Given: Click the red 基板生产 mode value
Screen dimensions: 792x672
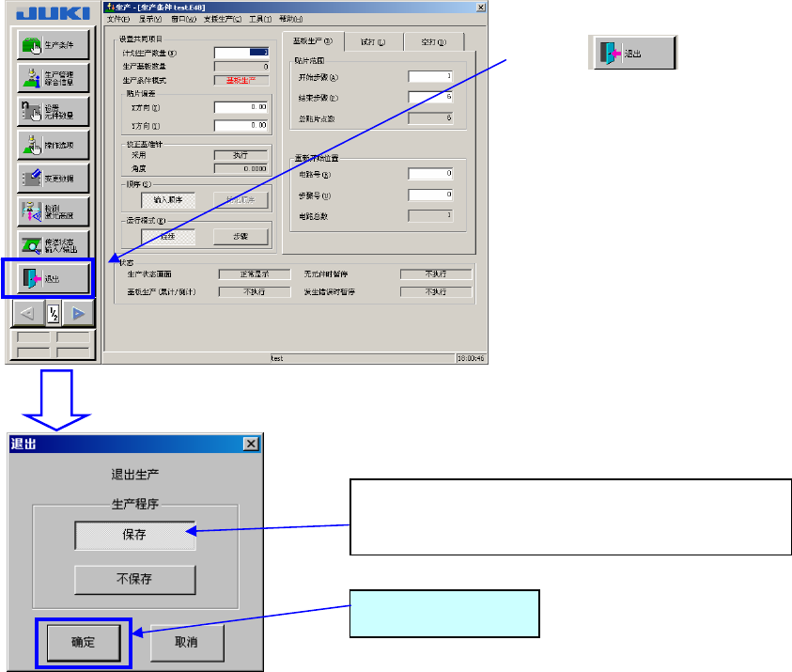Looking at the screenshot, I should tap(241, 80).
